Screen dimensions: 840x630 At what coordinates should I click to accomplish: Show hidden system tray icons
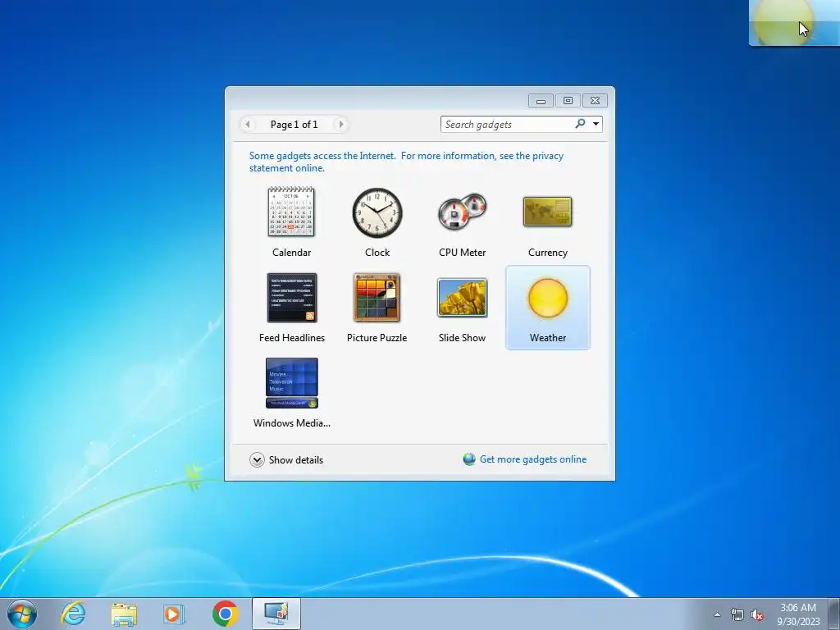717,614
